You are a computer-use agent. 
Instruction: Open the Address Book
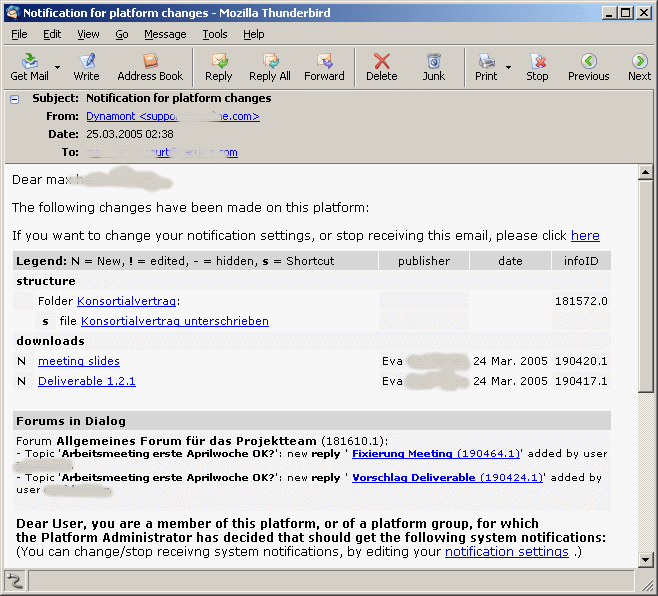(150, 67)
